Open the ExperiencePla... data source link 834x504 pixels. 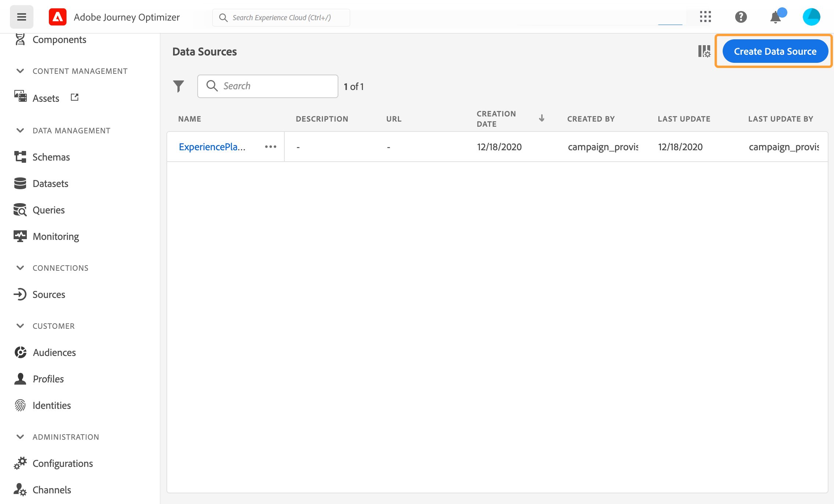pyautogui.click(x=212, y=147)
